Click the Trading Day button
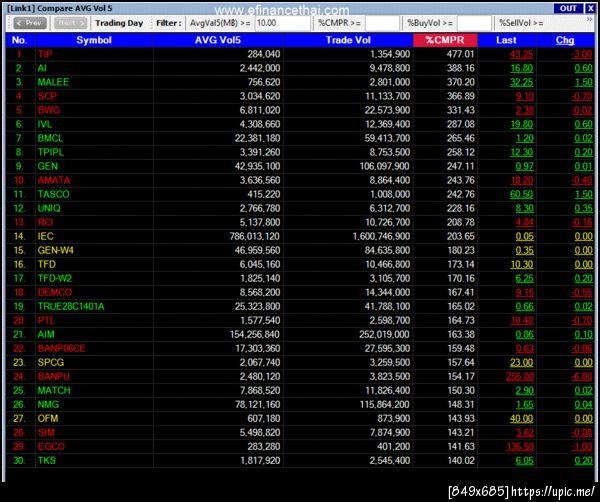The image size is (600, 502). [x=119, y=23]
